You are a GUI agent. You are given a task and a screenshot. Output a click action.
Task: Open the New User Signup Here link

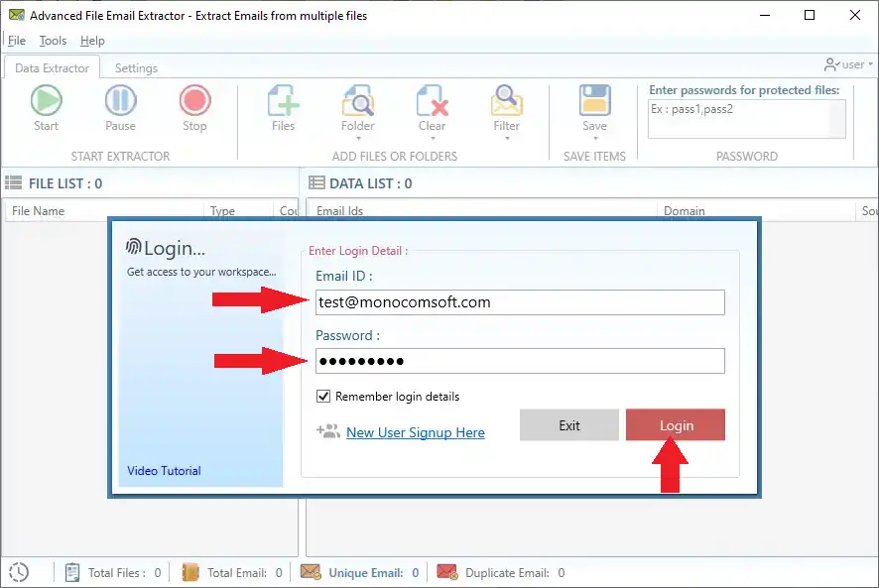416,432
